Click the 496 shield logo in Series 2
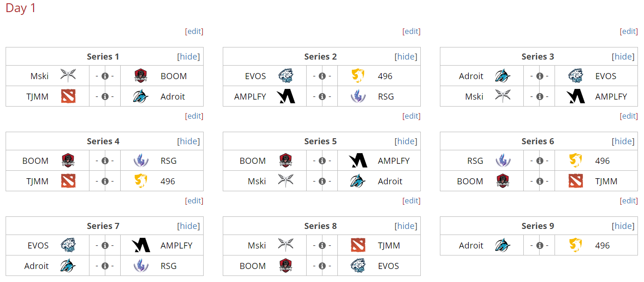Image resolution: width=644 pixels, height=282 pixels. pyautogui.click(x=358, y=76)
